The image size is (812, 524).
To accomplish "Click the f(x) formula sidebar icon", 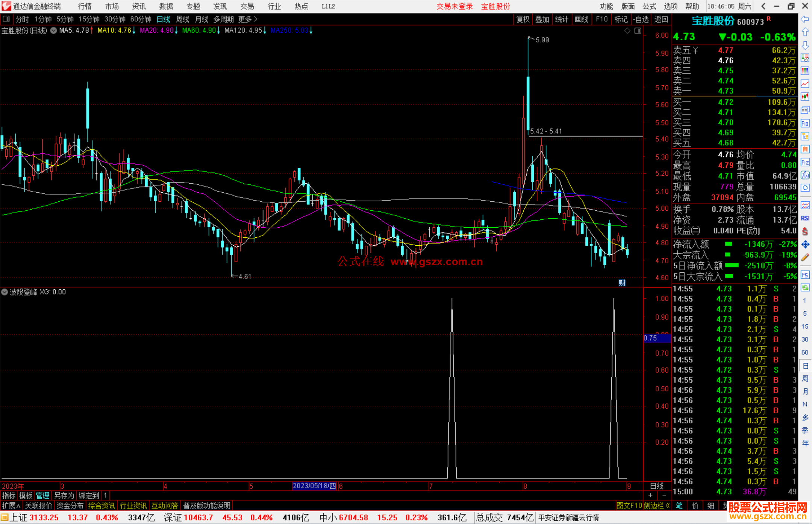I will (x=805, y=175).
